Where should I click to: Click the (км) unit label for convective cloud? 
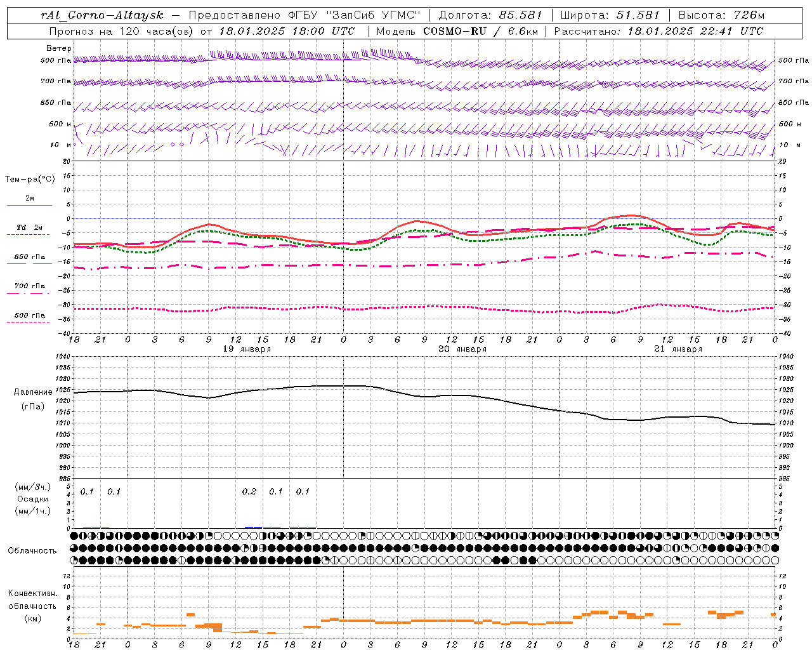(x=32, y=618)
